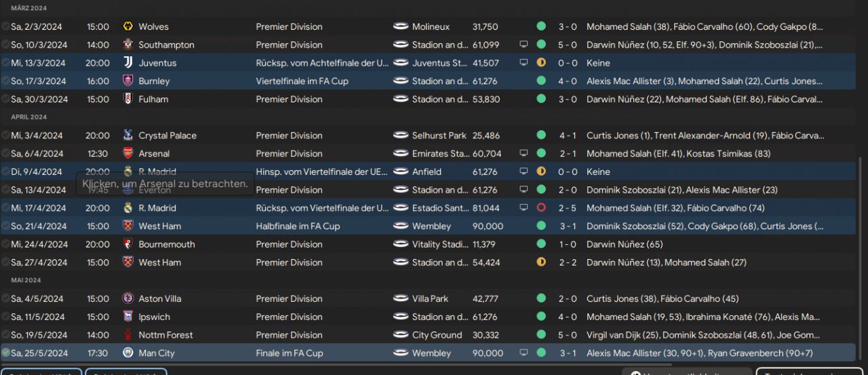This screenshot has width=868, height=375.
Task: Open the 5 - 0 result against Nottm Forest
Action: click(568, 335)
